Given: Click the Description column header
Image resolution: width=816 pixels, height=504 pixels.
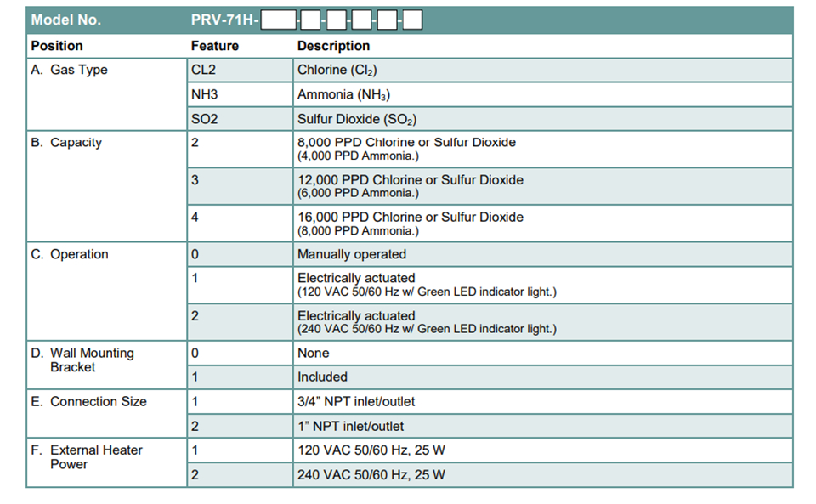Looking at the screenshot, I should [333, 46].
